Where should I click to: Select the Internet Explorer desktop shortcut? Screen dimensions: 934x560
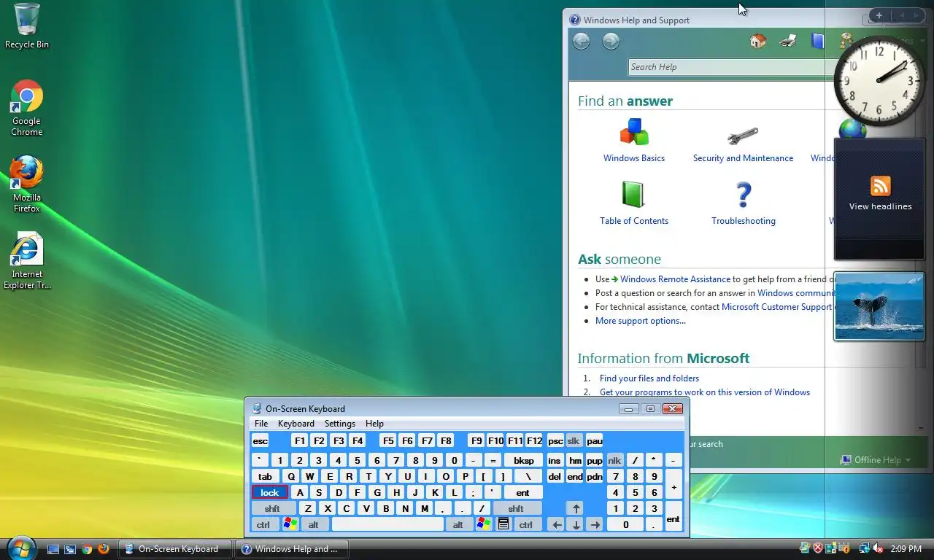pos(27,260)
